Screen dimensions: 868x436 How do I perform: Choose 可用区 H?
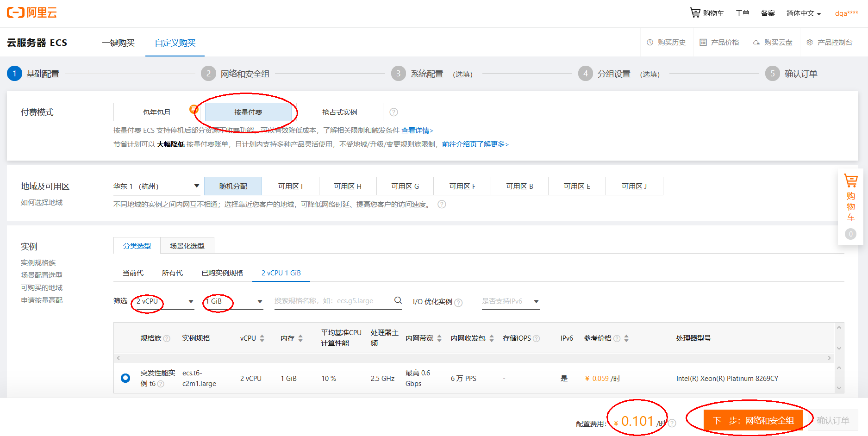pos(348,186)
